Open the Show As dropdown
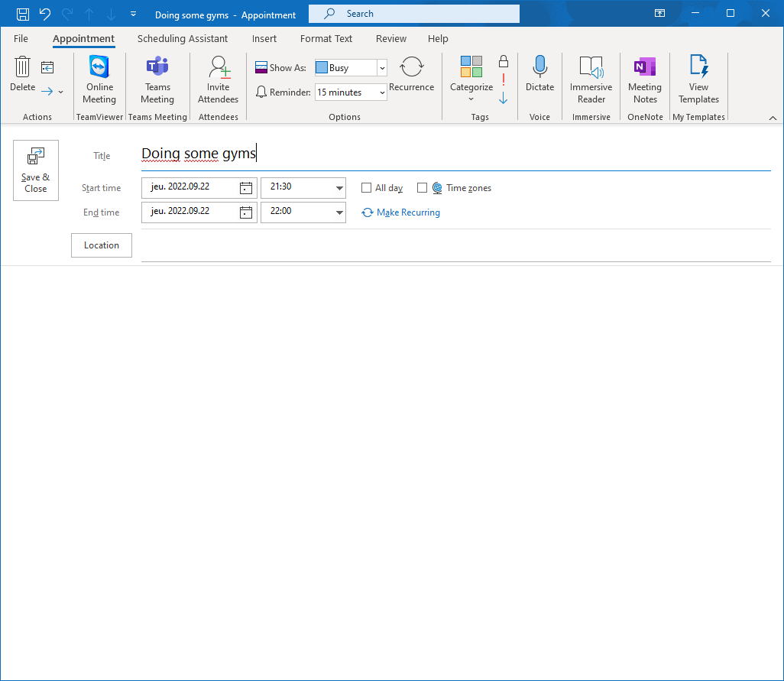The height and width of the screenshot is (681, 784). (x=381, y=67)
